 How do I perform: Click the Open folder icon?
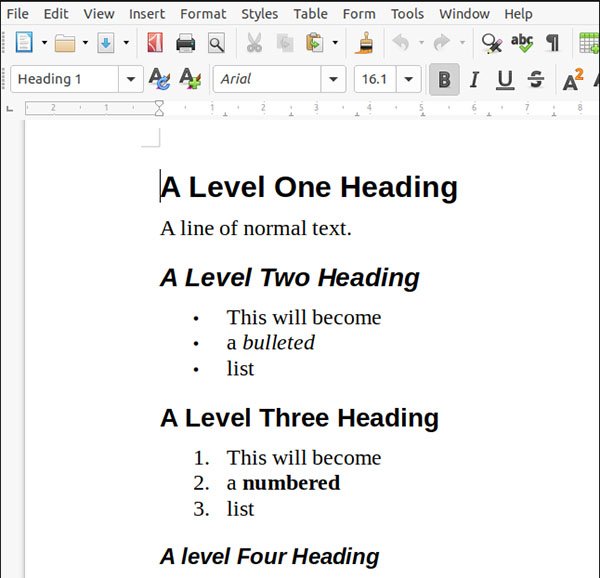[65, 43]
